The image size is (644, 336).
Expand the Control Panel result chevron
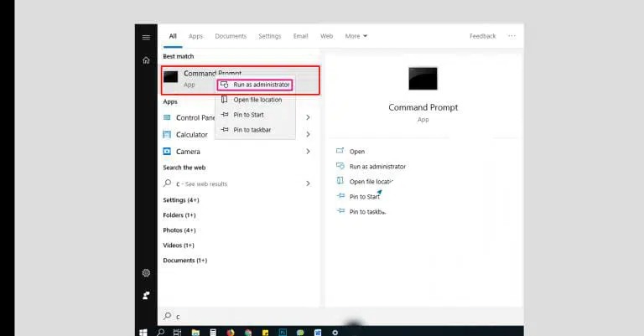click(308, 118)
